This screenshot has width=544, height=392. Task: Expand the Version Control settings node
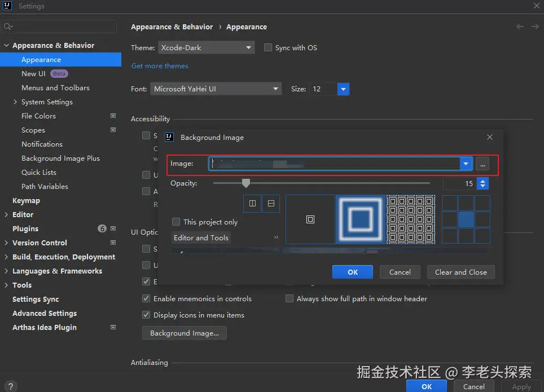6,243
